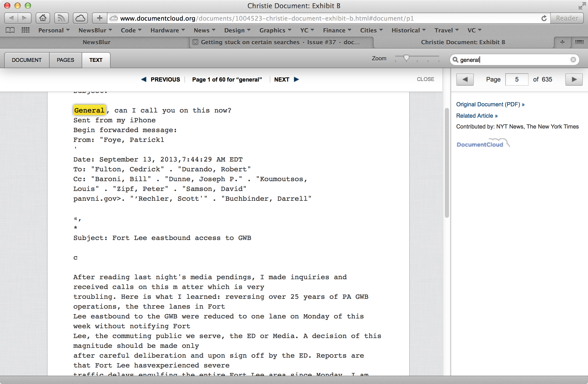Expand the Hardware bookmarks folder

click(168, 30)
